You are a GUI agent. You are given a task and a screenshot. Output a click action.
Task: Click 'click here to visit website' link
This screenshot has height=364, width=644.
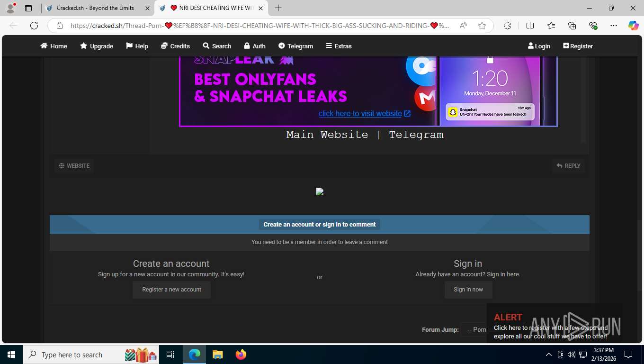point(365,113)
